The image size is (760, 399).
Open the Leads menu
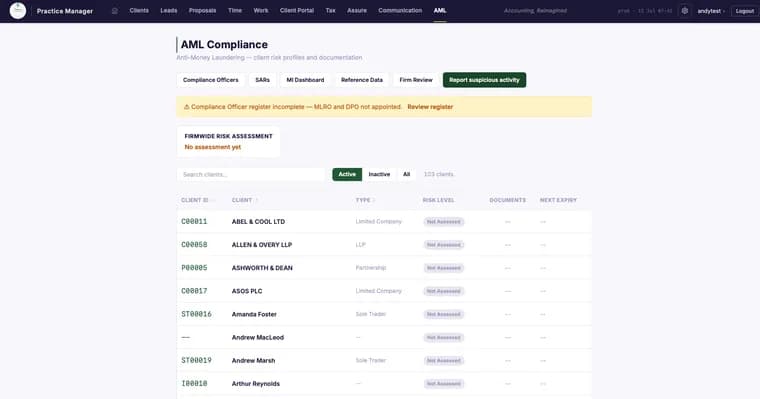pos(169,11)
